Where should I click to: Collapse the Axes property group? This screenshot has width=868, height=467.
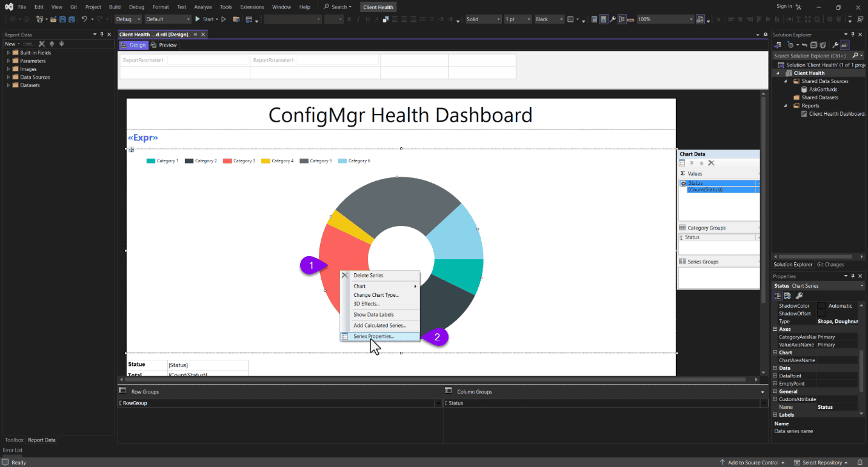(775, 330)
